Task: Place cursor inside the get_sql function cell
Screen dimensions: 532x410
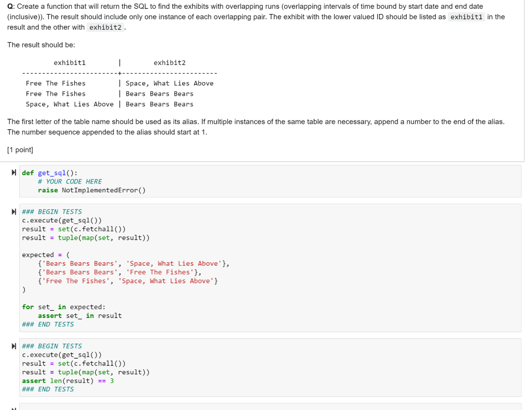Action: pos(156,181)
